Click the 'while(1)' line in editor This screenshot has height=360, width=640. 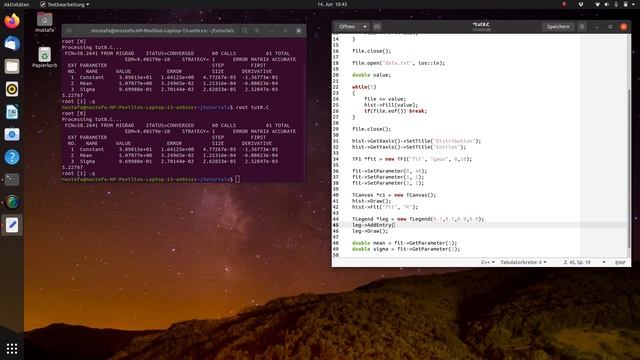click(x=364, y=87)
